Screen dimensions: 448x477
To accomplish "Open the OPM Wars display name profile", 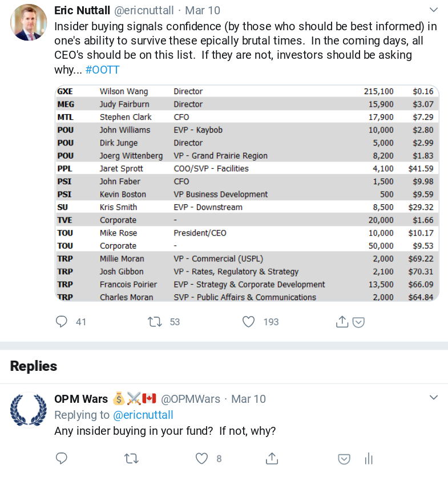I will pos(81,399).
